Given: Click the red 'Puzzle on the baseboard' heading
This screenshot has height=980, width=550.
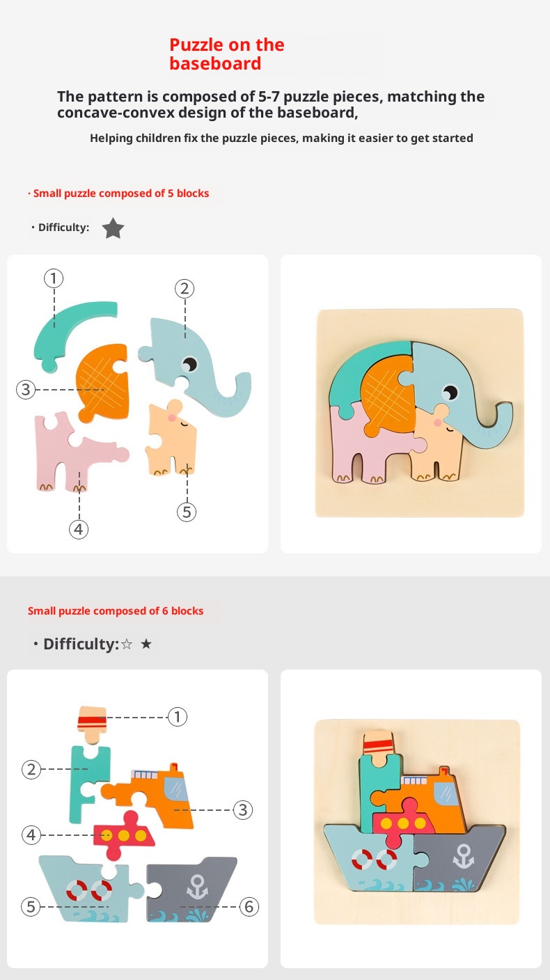Looking at the screenshot, I should tap(227, 54).
